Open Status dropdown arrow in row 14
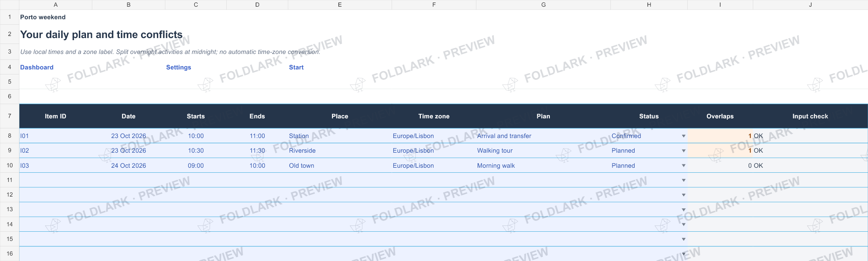 click(x=683, y=225)
